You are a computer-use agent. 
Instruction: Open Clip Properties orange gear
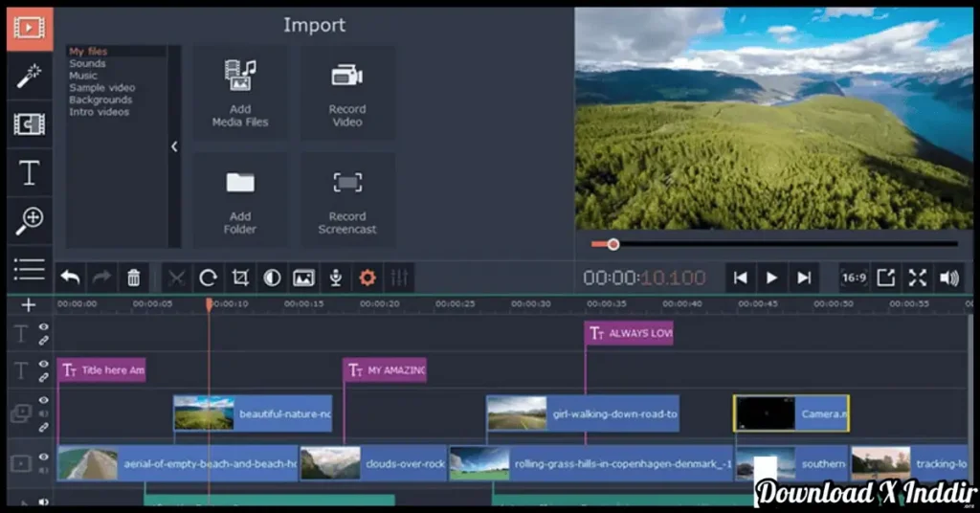[x=367, y=278]
